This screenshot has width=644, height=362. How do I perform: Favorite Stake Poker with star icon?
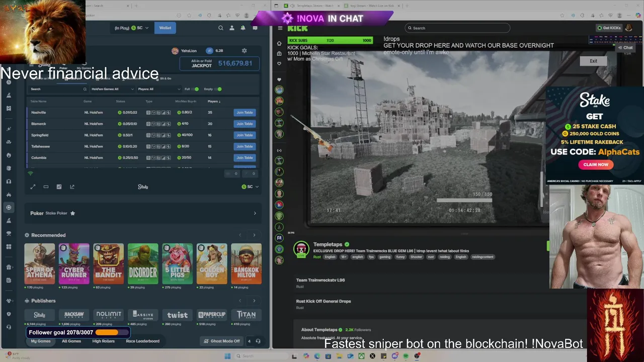click(x=72, y=213)
